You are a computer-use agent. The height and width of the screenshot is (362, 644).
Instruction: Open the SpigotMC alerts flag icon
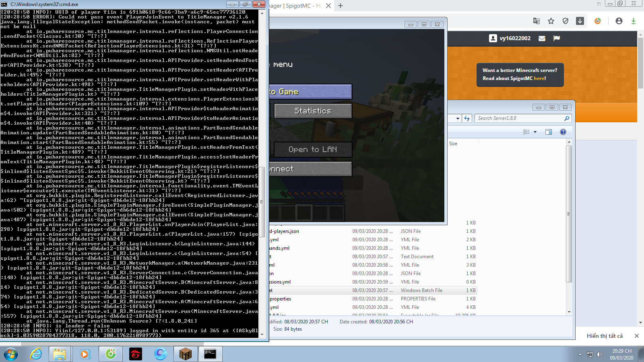[x=557, y=38]
